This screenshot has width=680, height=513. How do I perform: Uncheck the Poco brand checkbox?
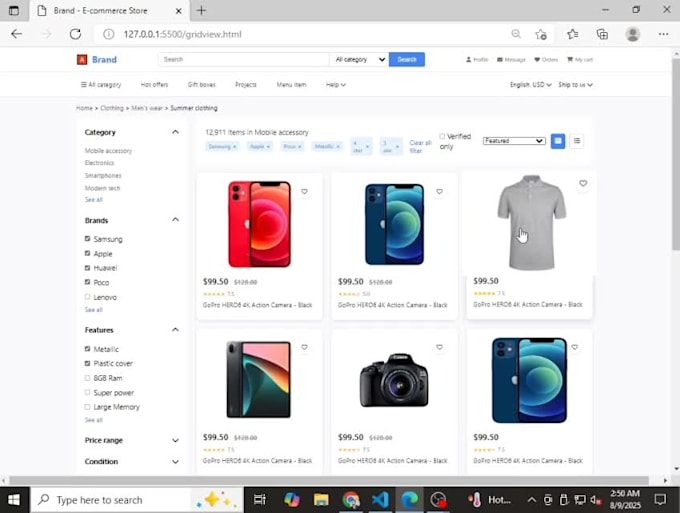tap(87, 282)
